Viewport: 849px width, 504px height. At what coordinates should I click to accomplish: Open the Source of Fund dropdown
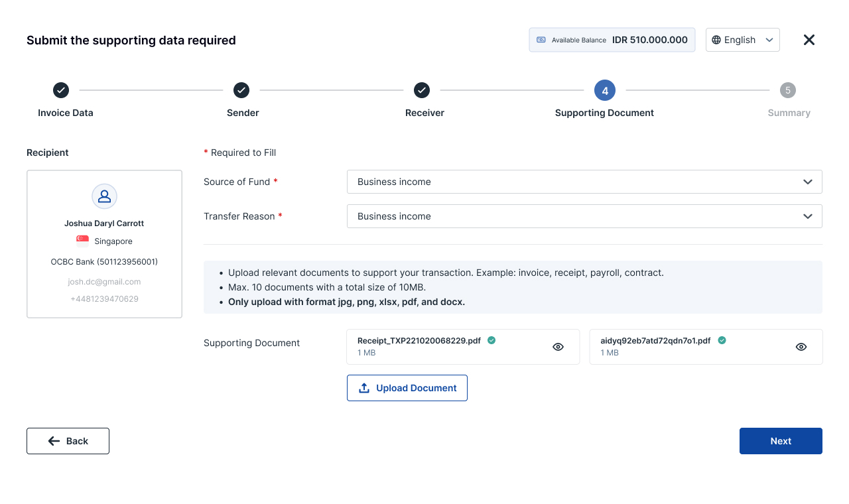[584, 182]
